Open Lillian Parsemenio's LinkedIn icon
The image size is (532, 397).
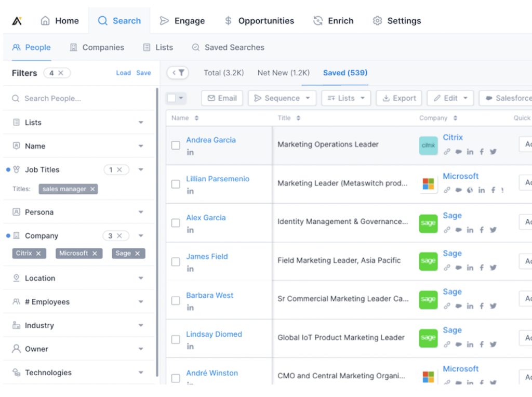[x=190, y=191]
